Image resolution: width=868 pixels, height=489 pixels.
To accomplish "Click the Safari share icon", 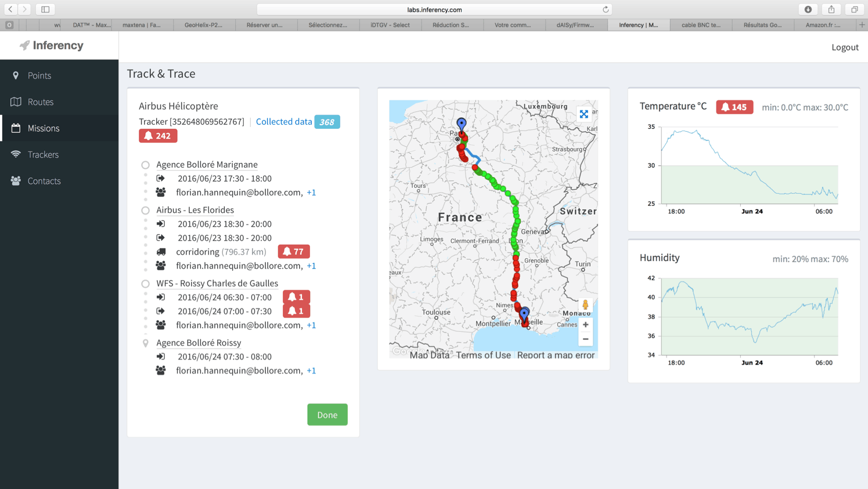I will pyautogui.click(x=831, y=9).
